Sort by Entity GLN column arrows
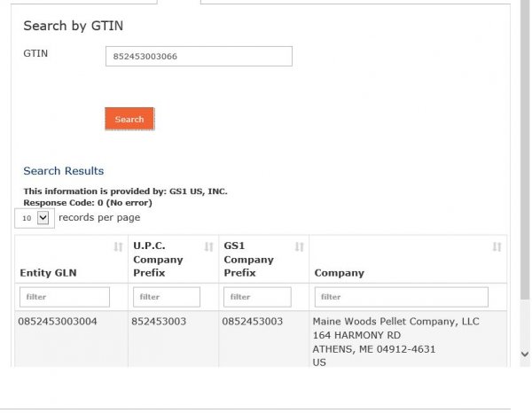 pyautogui.click(x=119, y=246)
